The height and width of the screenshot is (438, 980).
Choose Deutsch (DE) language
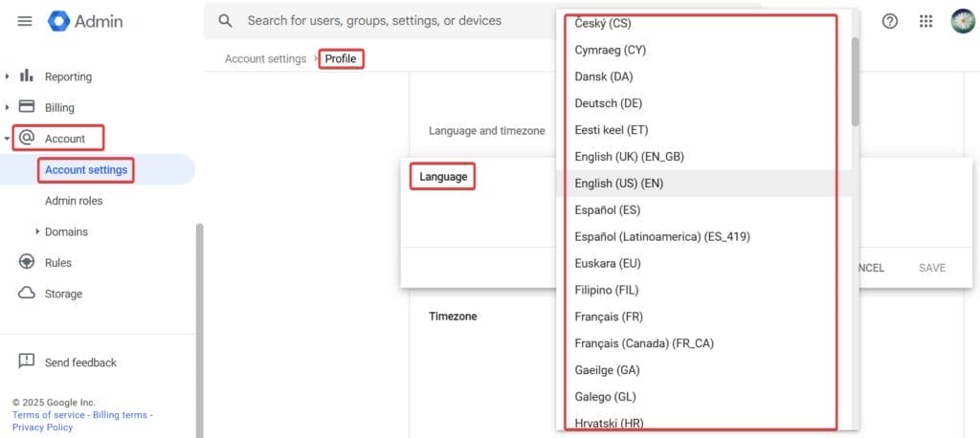click(x=703, y=103)
